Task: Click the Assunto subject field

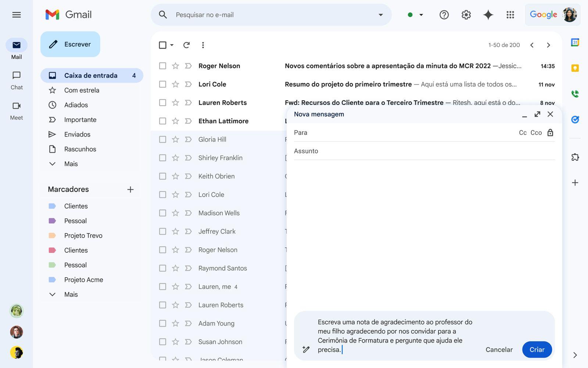Action: (x=367, y=151)
